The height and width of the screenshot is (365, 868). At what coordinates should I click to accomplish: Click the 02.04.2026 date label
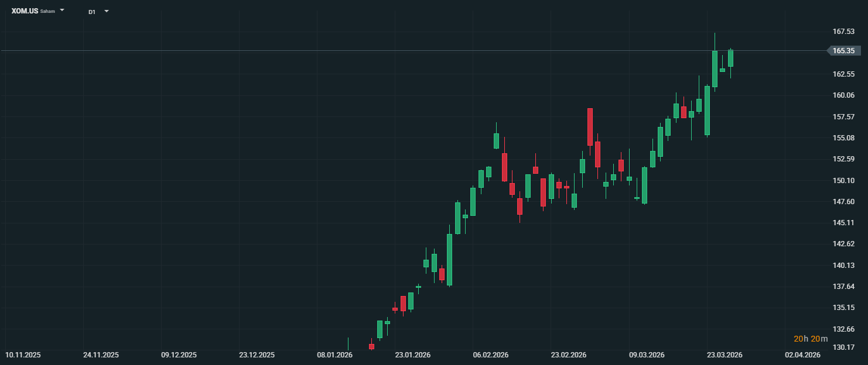pos(803,355)
